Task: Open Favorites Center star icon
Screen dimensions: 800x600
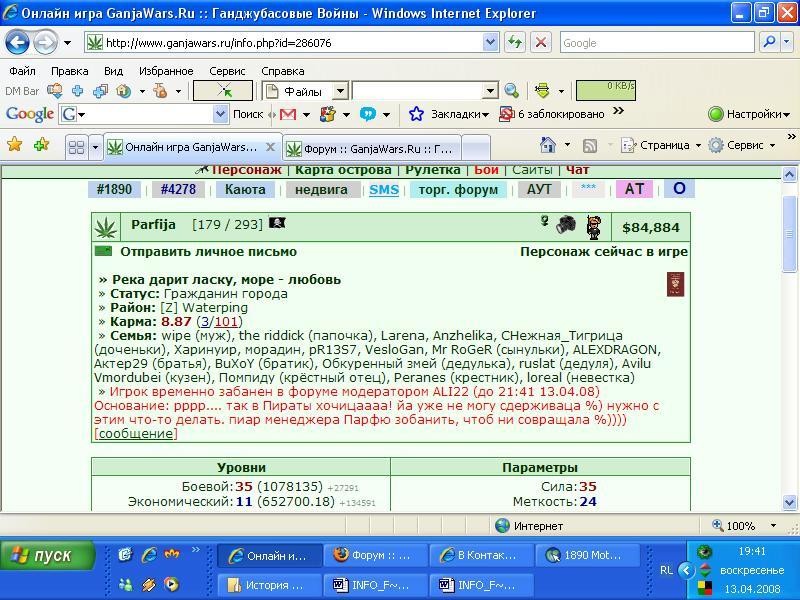Action: click(15, 145)
